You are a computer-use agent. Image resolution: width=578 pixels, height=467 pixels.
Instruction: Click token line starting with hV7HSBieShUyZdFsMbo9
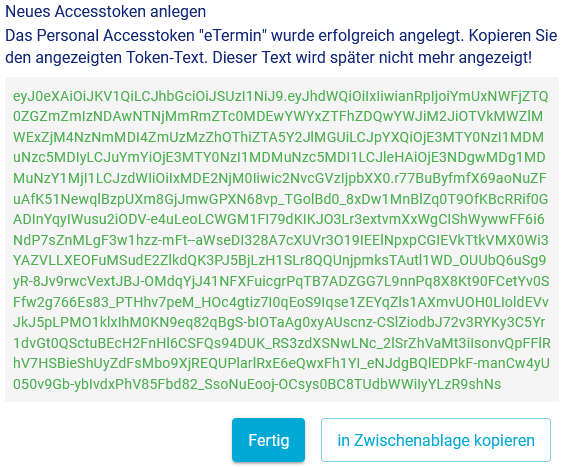[281, 364]
